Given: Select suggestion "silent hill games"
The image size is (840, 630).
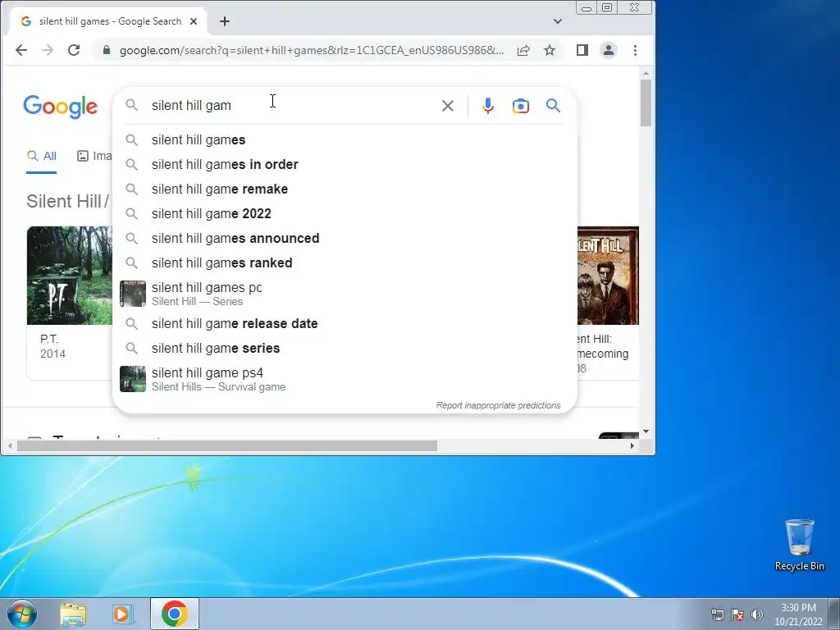Looking at the screenshot, I should pyautogui.click(x=345, y=139).
